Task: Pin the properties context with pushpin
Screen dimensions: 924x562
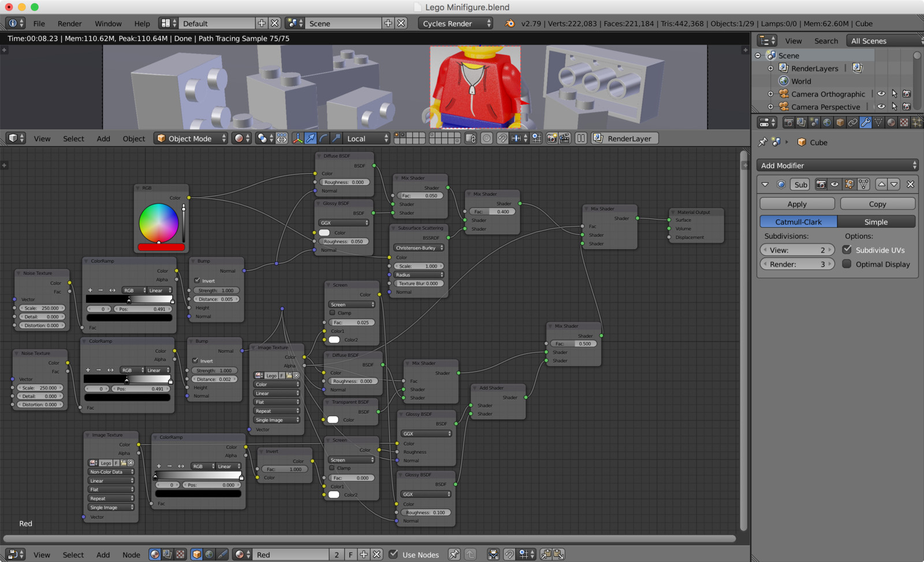Action: pos(762,142)
